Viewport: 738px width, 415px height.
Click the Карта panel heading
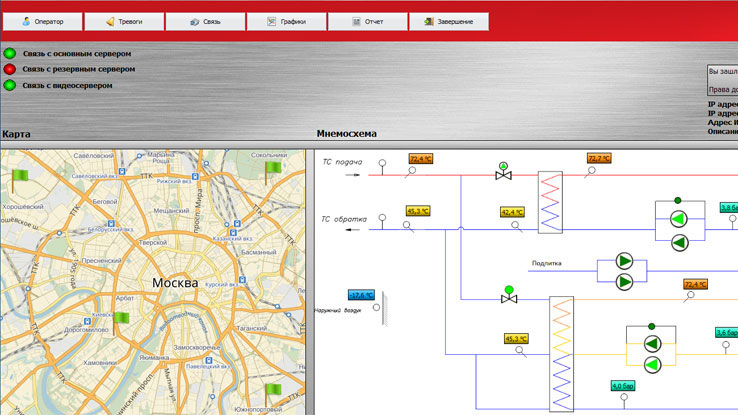16,134
